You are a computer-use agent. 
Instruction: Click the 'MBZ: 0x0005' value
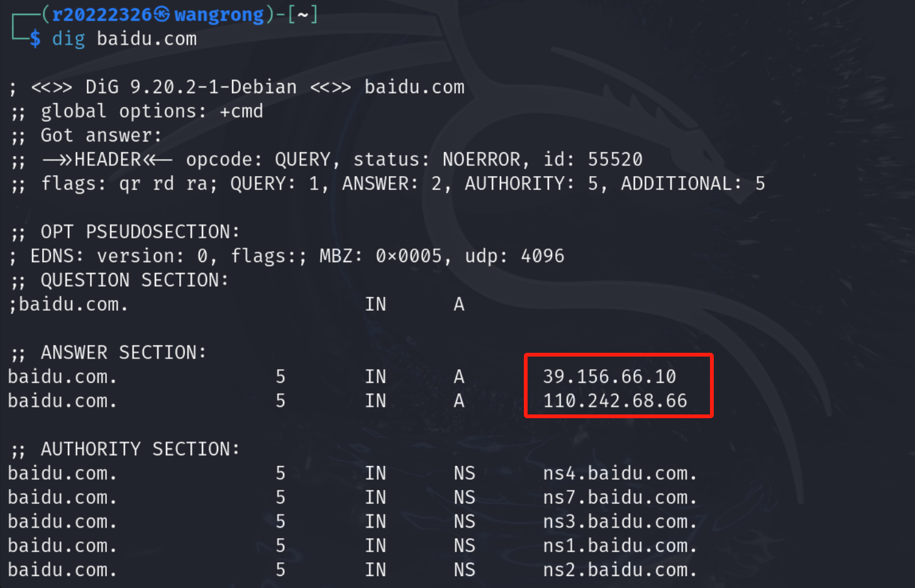click(x=380, y=256)
